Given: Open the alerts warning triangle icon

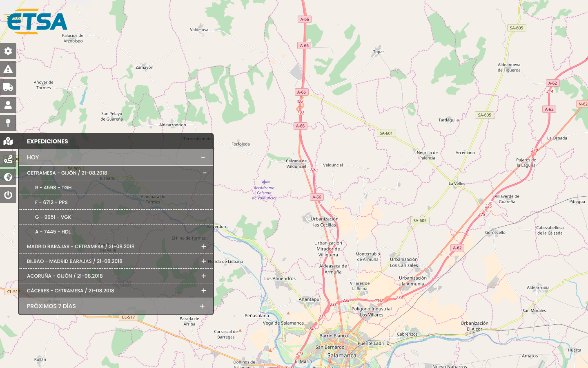Looking at the screenshot, I should [x=8, y=69].
